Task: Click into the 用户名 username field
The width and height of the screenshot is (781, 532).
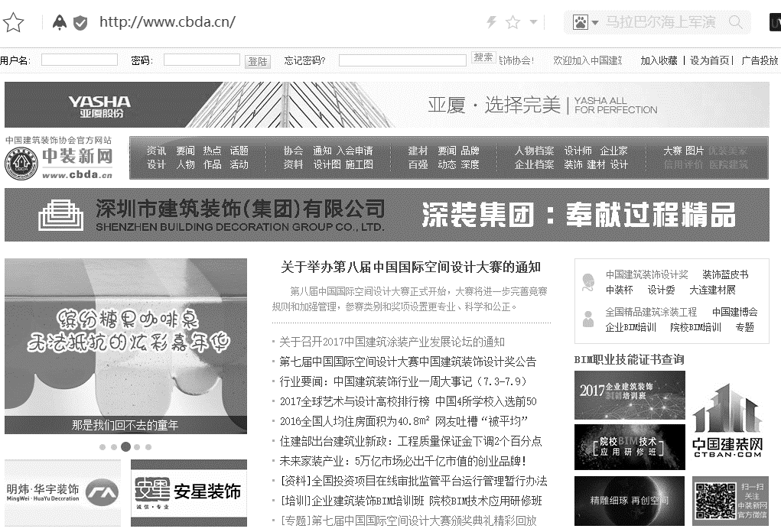Action: (79, 60)
